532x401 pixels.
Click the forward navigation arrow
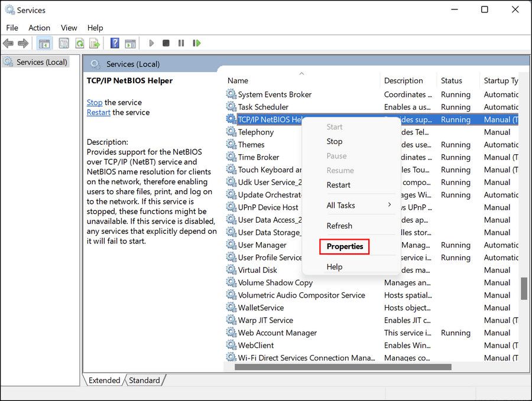click(24, 43)
